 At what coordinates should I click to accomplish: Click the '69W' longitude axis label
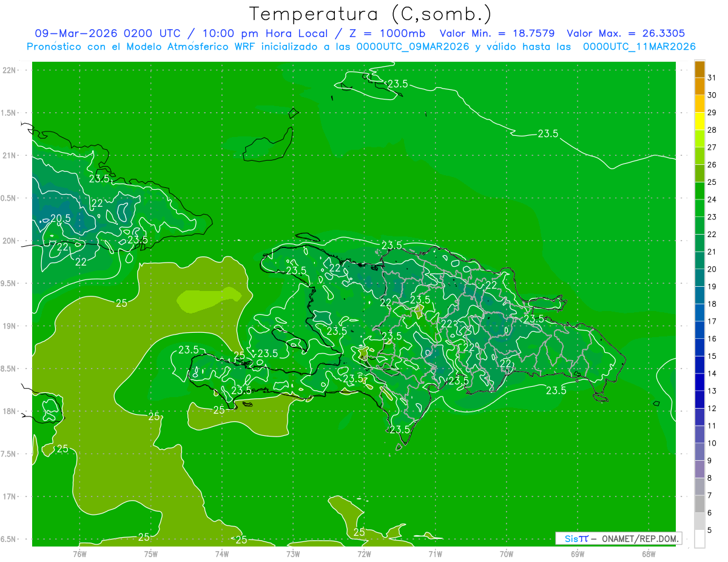tap(577, 554)
